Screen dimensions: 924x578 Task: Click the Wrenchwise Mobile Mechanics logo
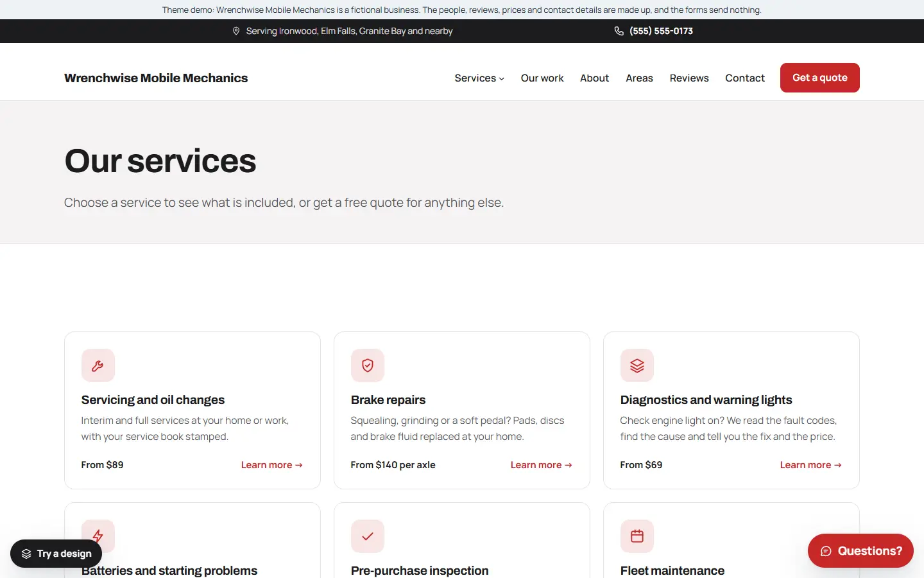[156, 78]
